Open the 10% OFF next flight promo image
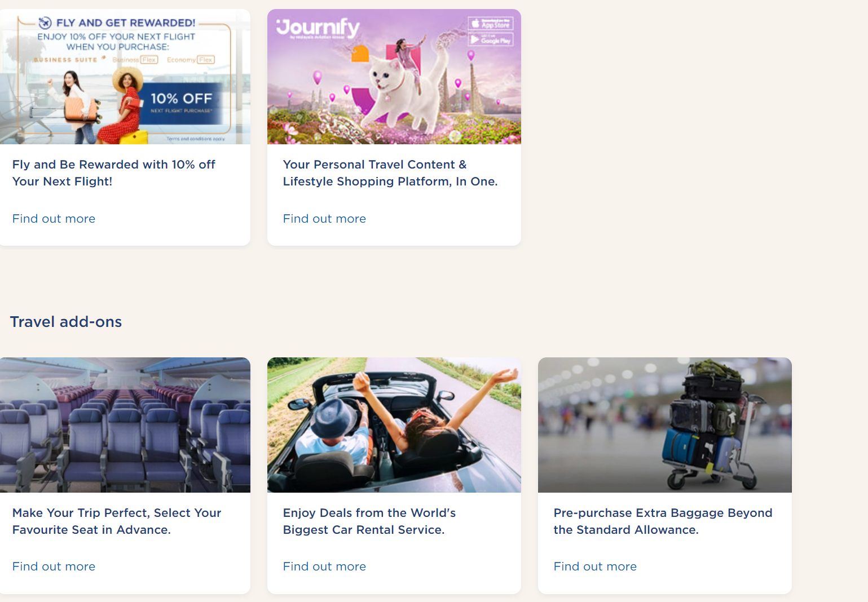 (x=125, y=77)
